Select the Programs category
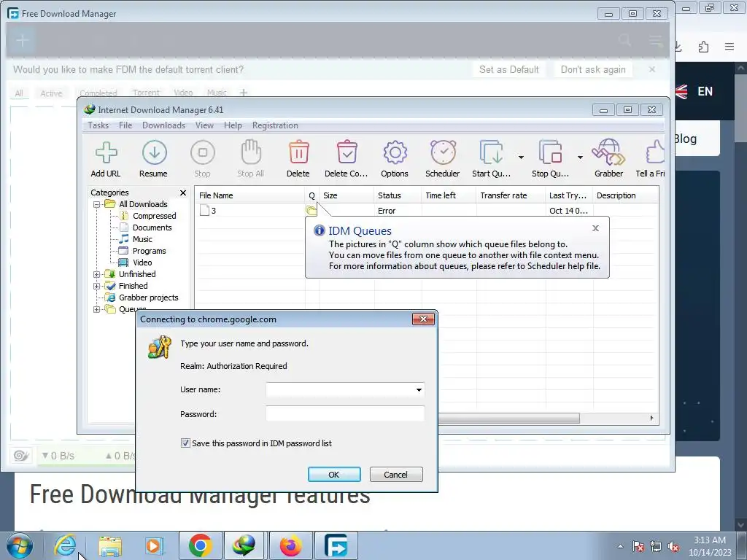This screenshot has height=560, width=747. pos(149,251)
